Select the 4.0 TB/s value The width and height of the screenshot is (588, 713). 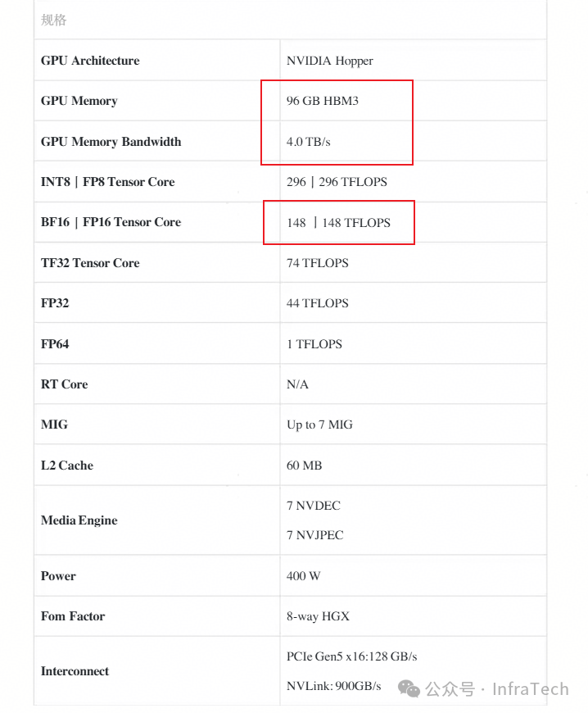coord(309,142)
